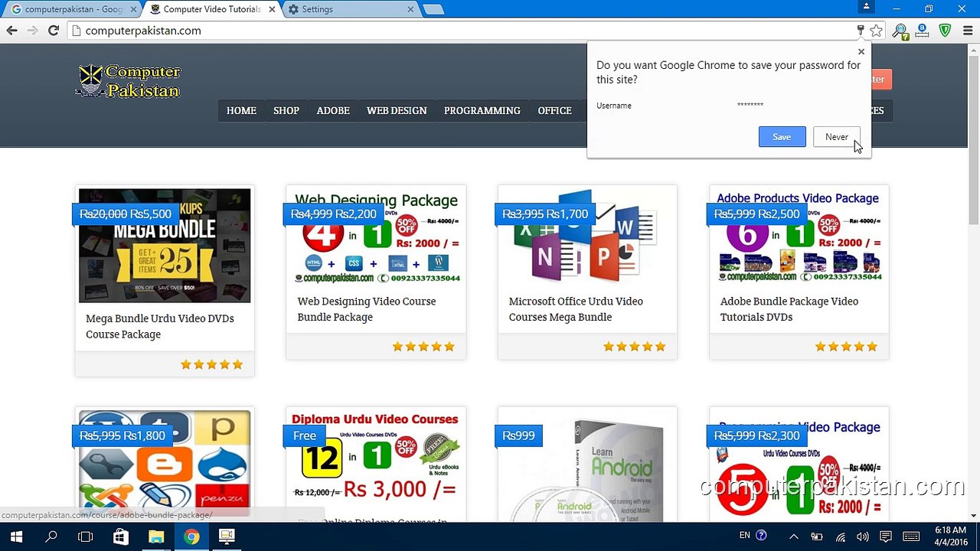Open Task View from the taskbar

[86, 536]
